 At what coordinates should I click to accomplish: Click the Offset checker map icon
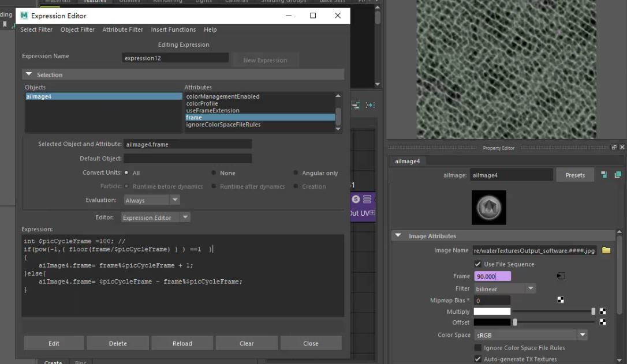point(603,322)
